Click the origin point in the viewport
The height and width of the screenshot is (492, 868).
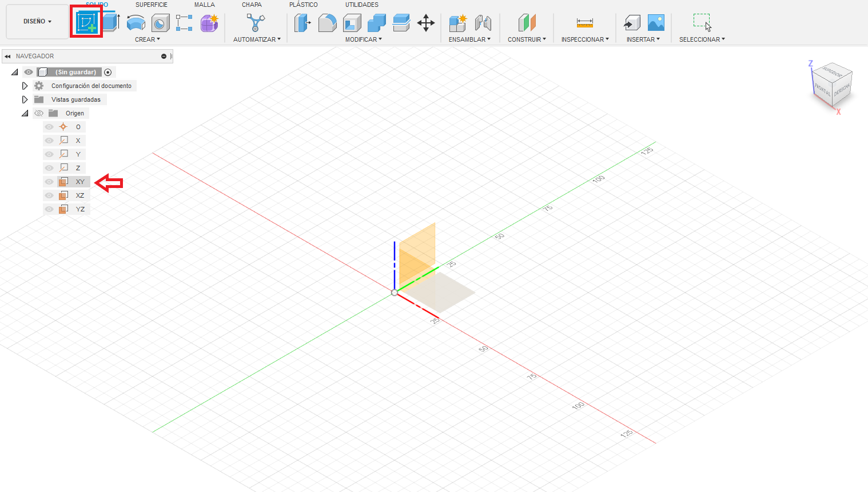(x=394, y=293)
